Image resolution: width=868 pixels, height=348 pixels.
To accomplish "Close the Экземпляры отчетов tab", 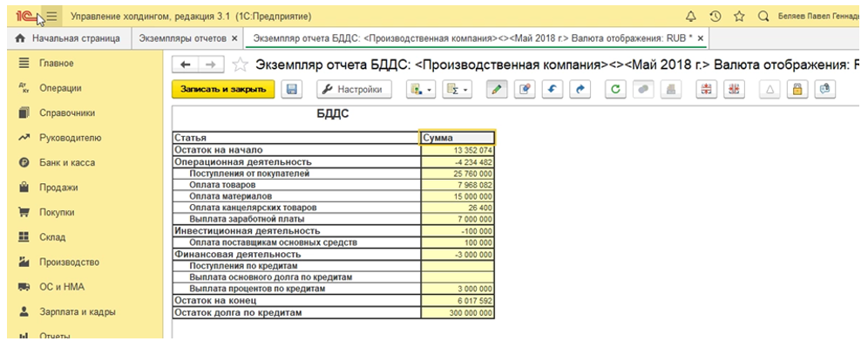I will (x=234, y=38).
